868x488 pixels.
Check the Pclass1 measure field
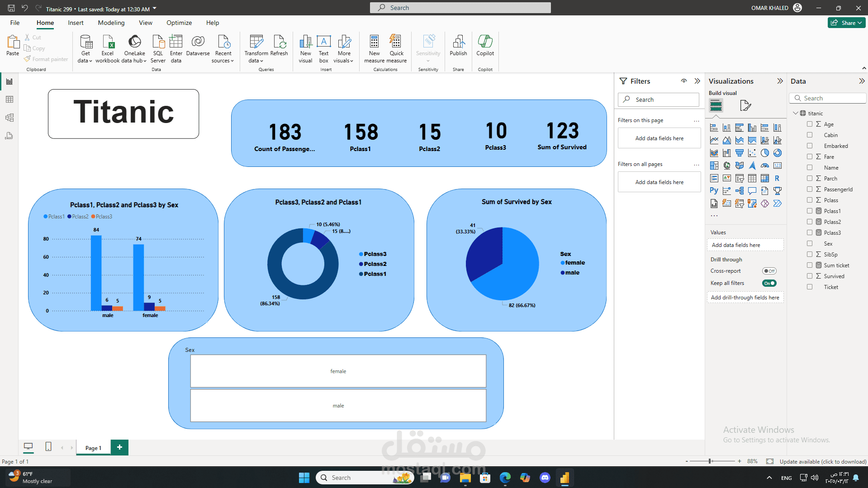[810, 211]
